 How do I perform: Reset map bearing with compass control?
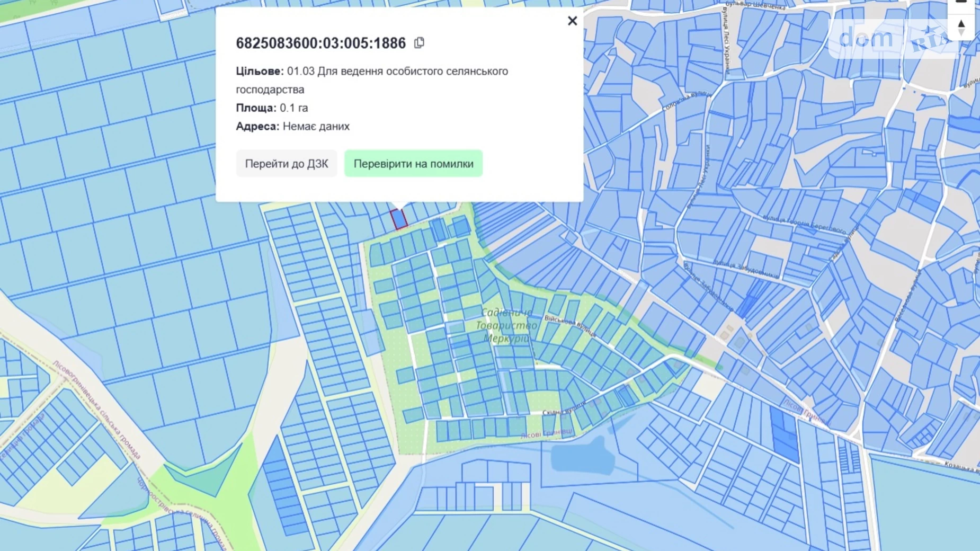961,27
